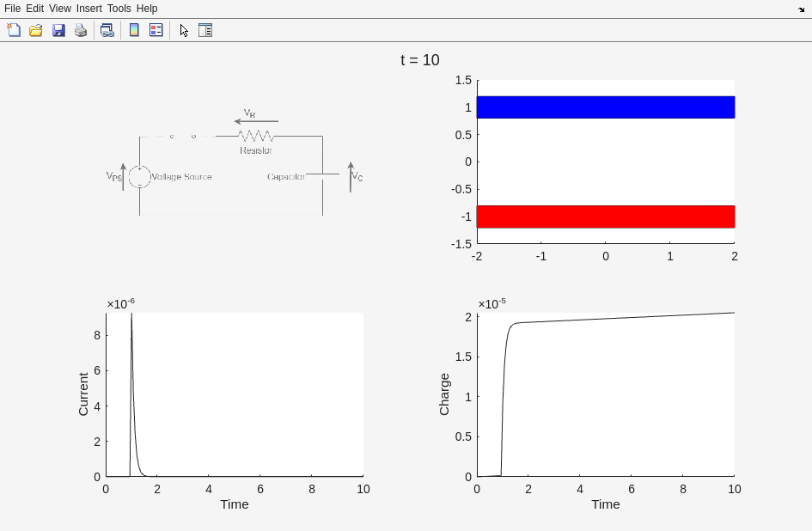Viewport: 812px width, 531px height.
Task: Expand the View menu
Action: (60, 9)
